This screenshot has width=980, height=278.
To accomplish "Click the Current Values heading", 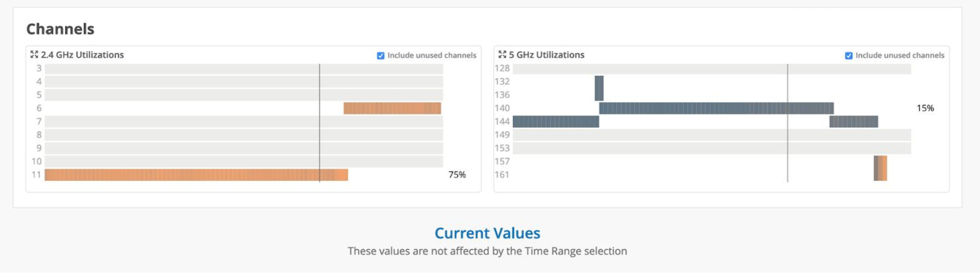I will [x=487, y=233].
